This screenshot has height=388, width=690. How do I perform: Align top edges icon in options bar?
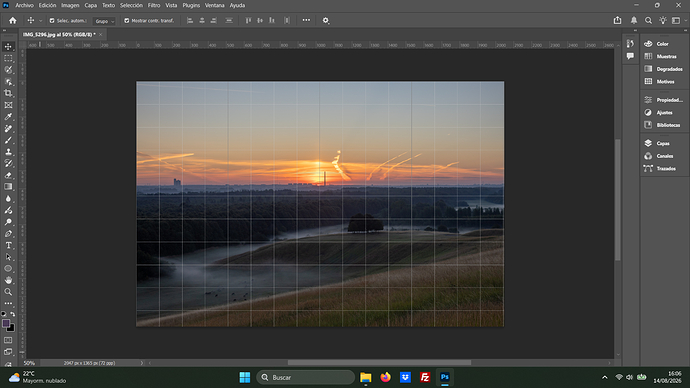click(x=248, y=20)
